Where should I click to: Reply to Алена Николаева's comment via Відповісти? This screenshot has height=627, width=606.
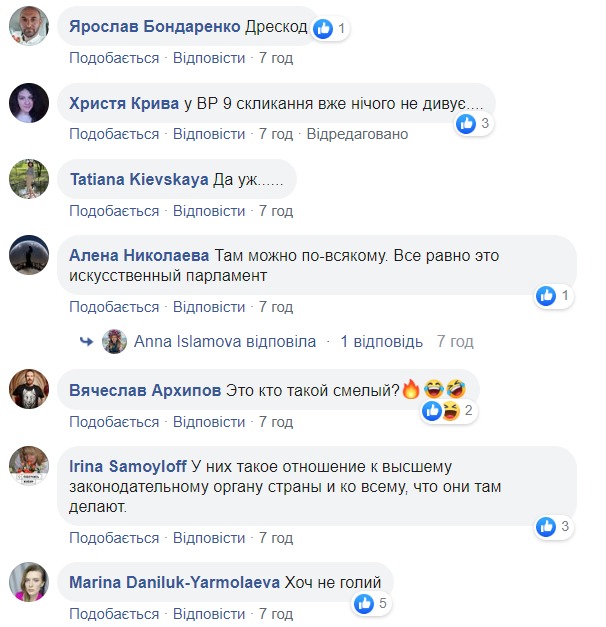point(209,307)
